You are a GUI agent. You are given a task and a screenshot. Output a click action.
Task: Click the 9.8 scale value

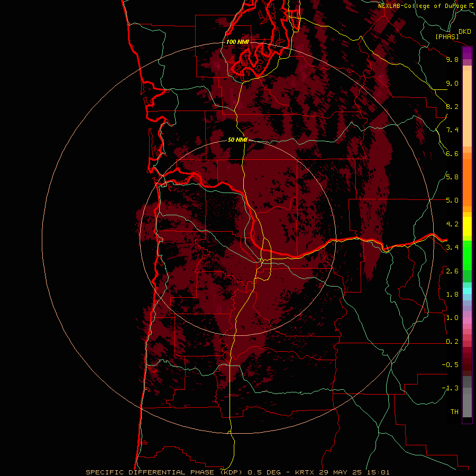[x=452, y=59]
